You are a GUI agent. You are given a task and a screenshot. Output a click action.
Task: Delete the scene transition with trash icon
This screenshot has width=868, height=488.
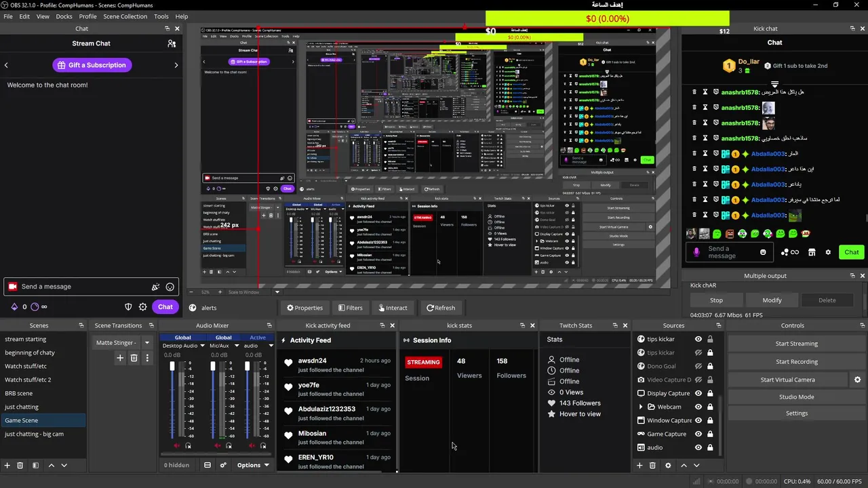[134, 358]
